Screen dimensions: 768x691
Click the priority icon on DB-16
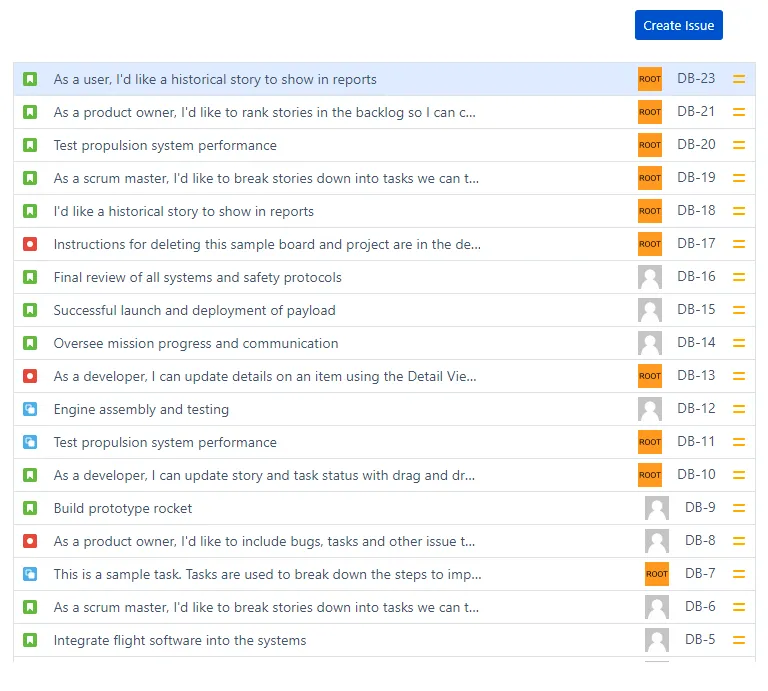[739, 277]
